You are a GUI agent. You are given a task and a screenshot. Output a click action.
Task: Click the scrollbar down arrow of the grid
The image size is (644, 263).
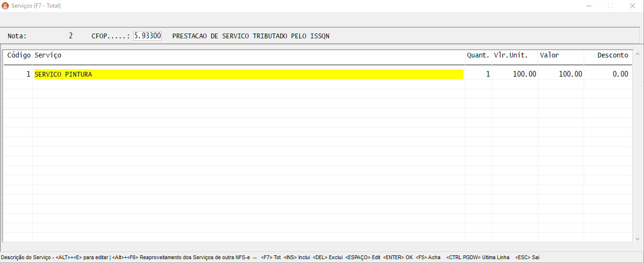637,238
